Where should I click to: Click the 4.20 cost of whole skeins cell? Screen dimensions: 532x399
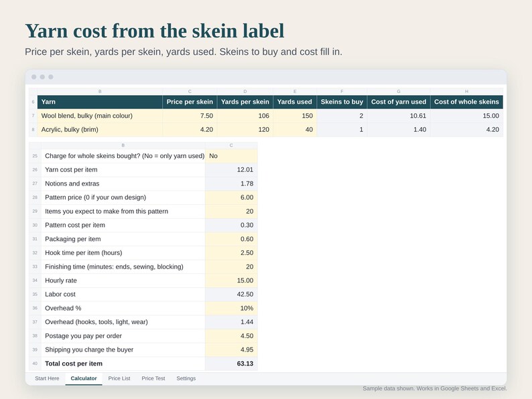coord(466,129)
